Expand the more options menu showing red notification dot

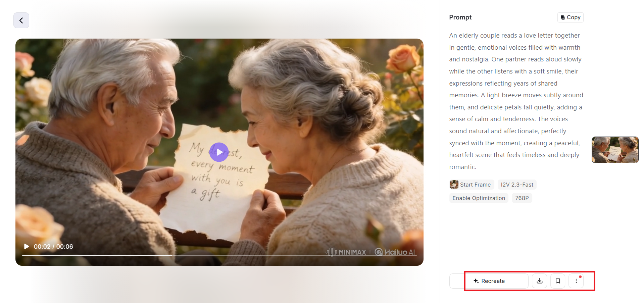pyautogui.click(x=576, y=281)
